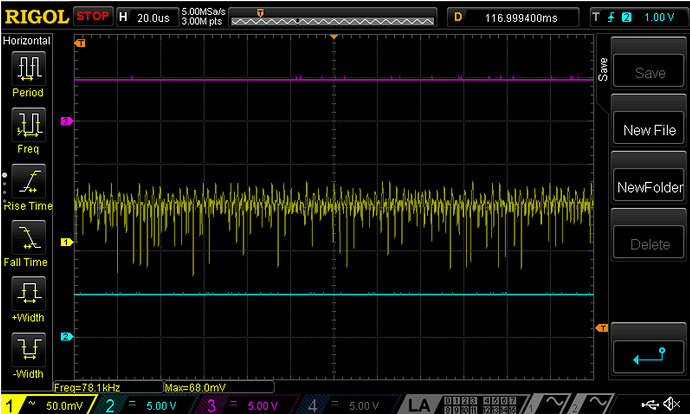Click the NewFolder softkey
The height and width of the screenshot is (414, 690).
point(649,187)
